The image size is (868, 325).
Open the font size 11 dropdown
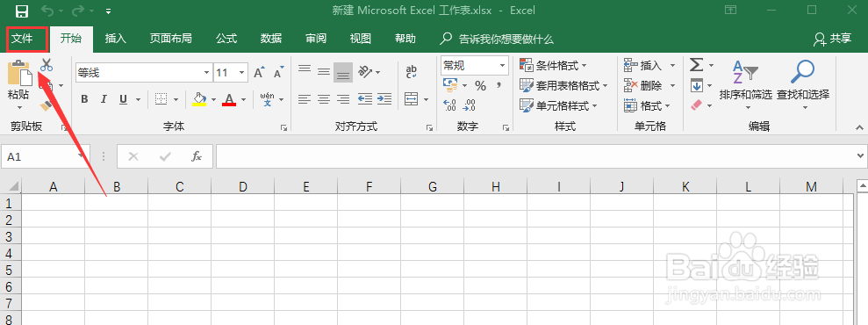tap(242, 73)
